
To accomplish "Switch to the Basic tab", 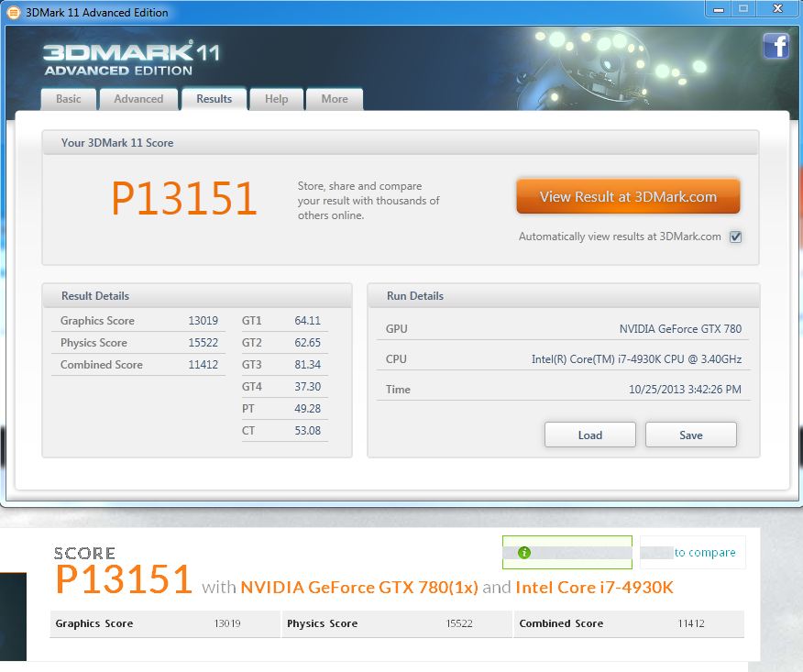I will pos(69,99).
